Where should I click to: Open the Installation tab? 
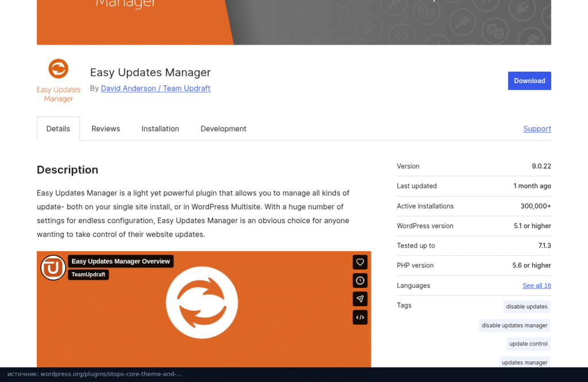(160, 129)
